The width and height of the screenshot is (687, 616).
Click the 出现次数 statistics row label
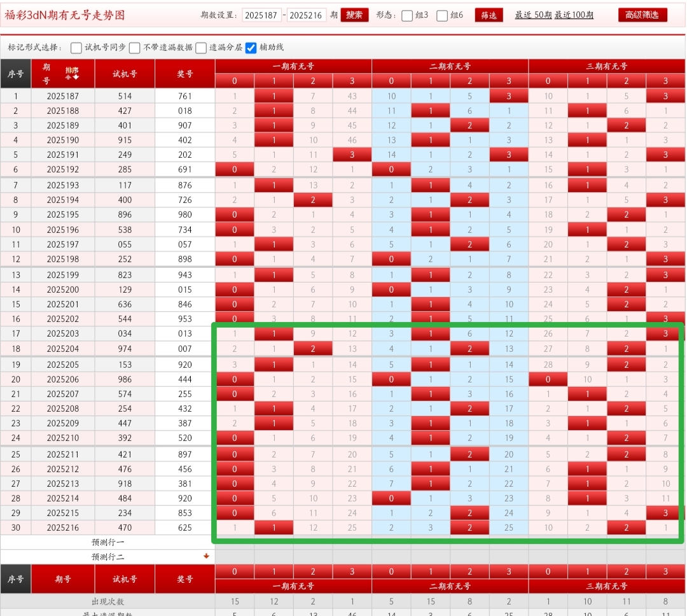tap(108, 601)
